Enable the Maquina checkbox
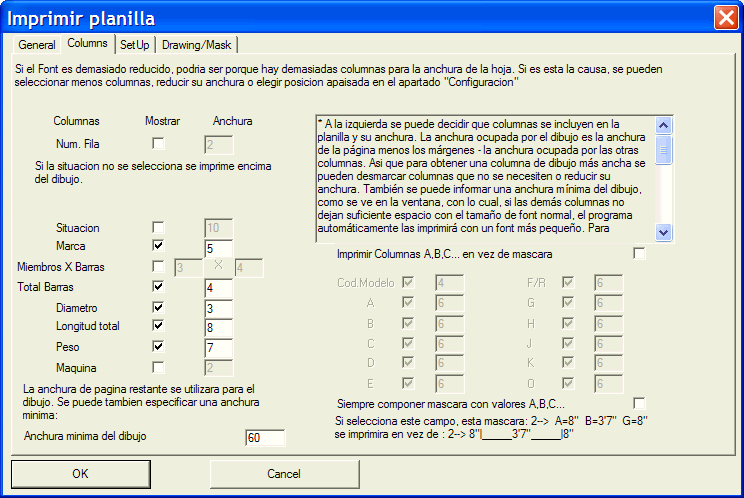 pyautogui.click(x=158, y=367)
